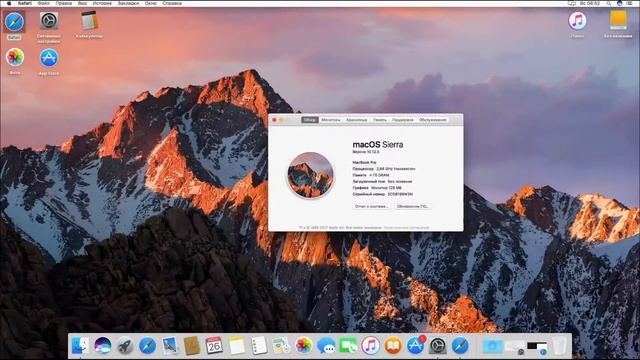Select Калькулятор icon on the desktop
The height and width of the screenshot is (360, 640).
pos(89,20)
